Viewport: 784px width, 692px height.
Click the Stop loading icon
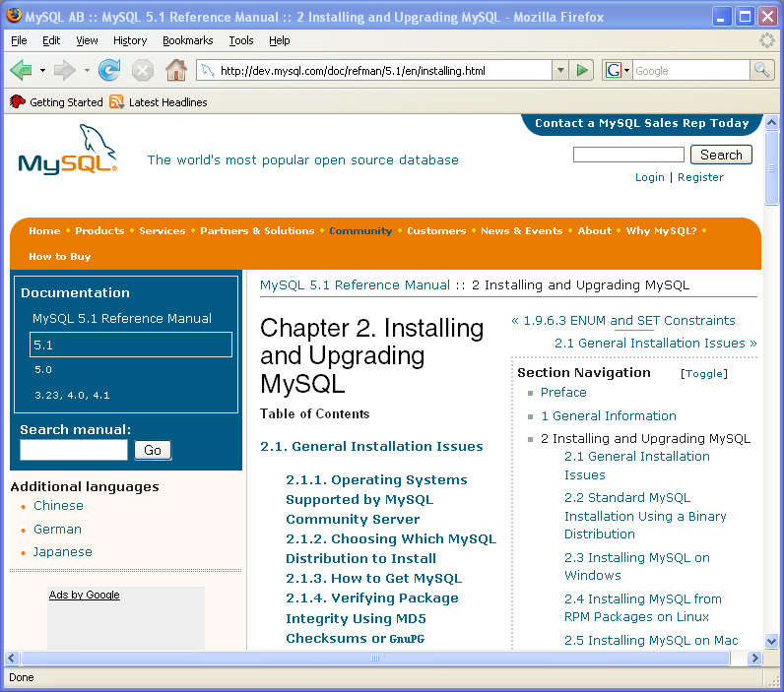coord(143,71)
